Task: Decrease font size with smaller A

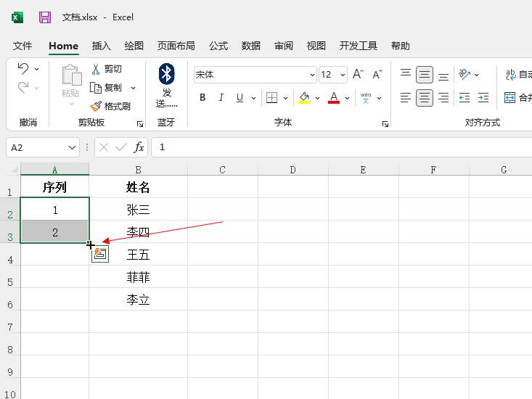Action: [x=377, y=74]
